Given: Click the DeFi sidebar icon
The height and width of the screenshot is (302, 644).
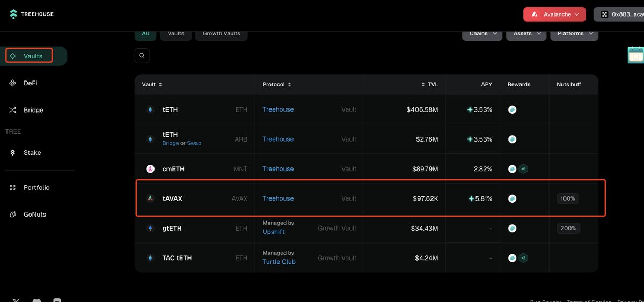Looking at the screenshot, I should click(x=13, y=83).
